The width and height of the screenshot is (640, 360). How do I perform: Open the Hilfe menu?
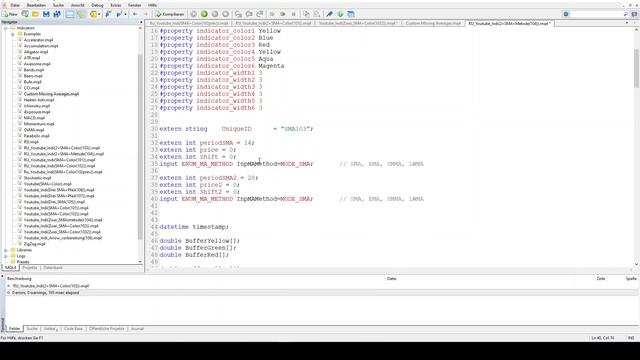(152, 5)
